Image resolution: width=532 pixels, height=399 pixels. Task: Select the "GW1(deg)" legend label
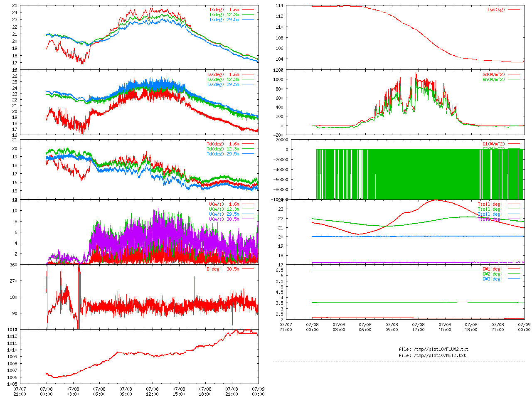click(493, 269)
